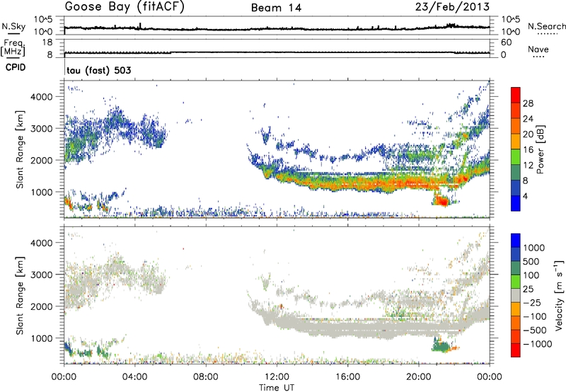The height and width of the screenshot is (392, 566).
Task: Click the "-1000" label on the Velocity color bar
Action: click(x=538, y=344)
